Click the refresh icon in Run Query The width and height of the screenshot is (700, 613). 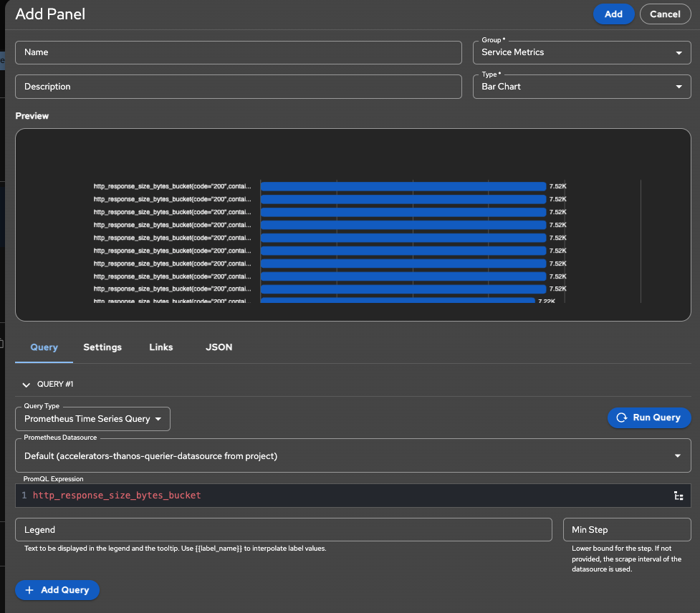click(x=621, y=417)
